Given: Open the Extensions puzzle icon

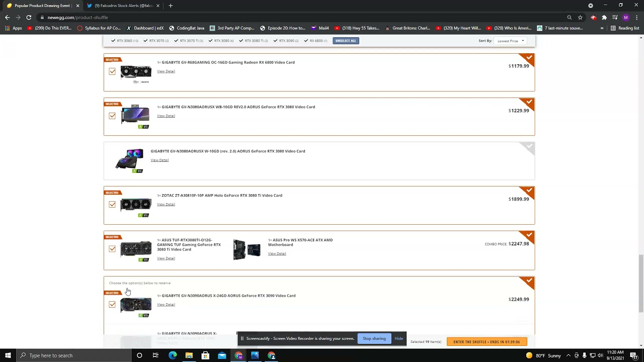Looking at the screenshot, I should tap(604, 17).
